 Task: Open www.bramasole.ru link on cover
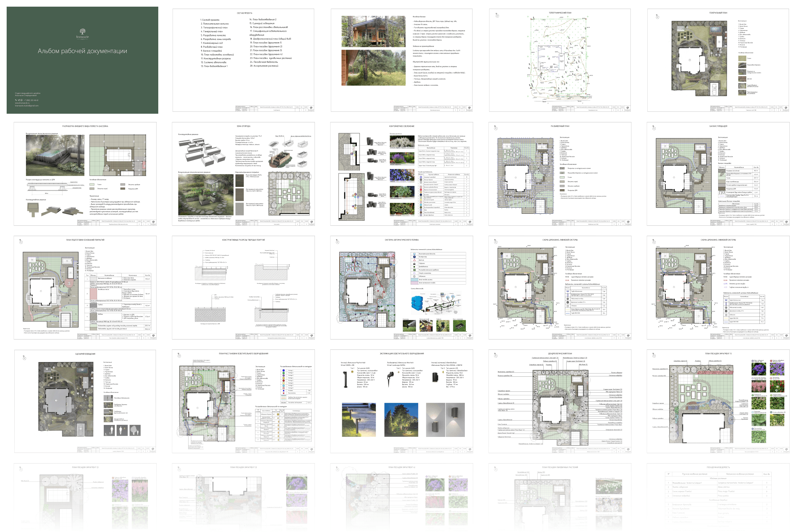click(22, 103)
